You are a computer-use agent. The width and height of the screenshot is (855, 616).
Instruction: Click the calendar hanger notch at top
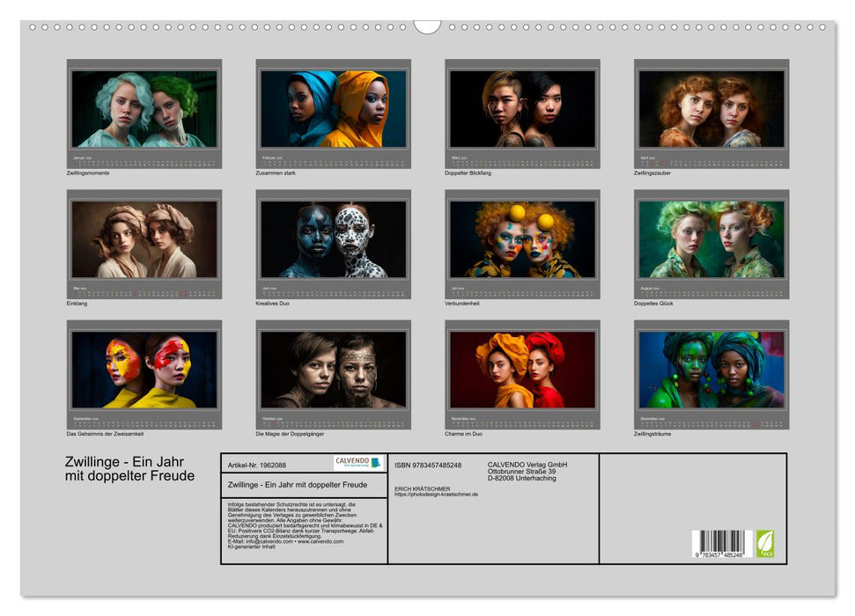pyautogui.click(x=427, y=26)
